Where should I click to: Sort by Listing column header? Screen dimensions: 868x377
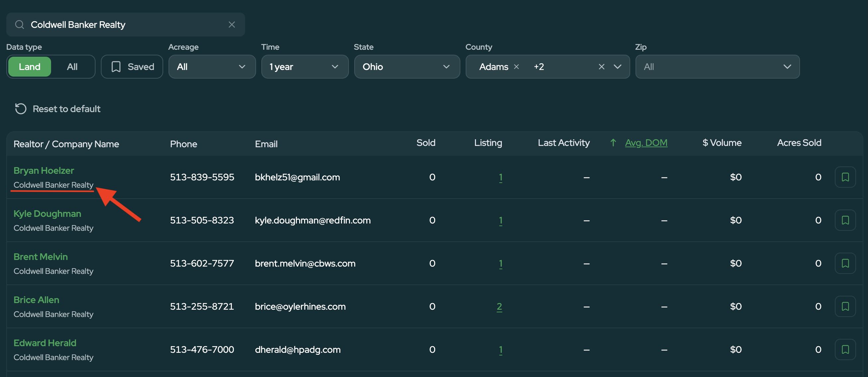click(x=488, y=143)
